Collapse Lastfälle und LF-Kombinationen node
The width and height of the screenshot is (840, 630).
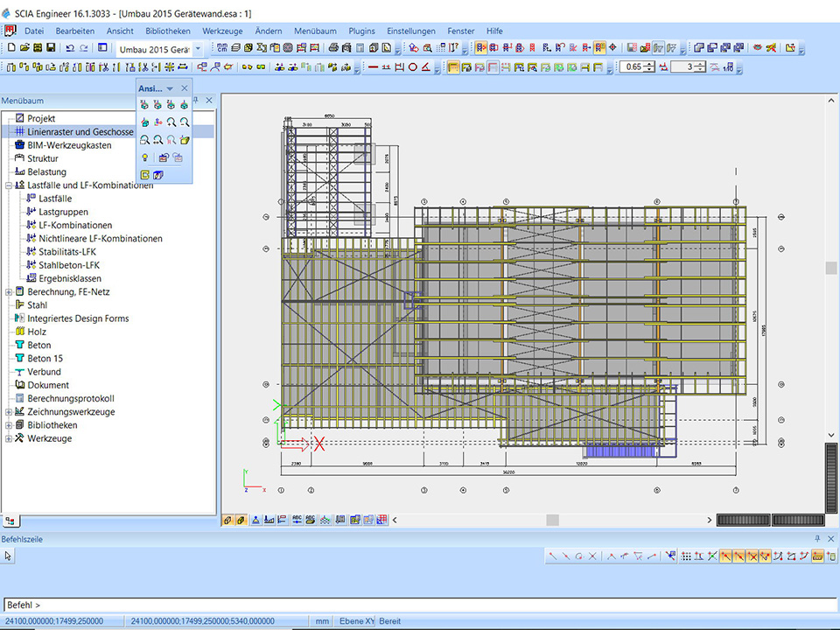click(x=9, y=185)
